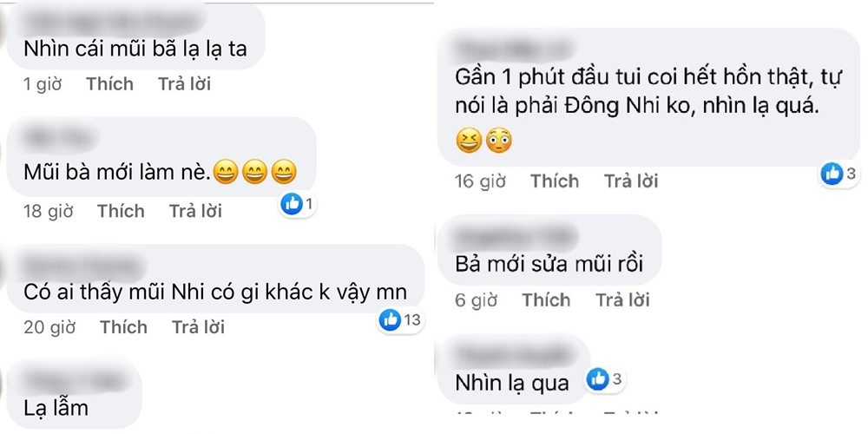This screenshot has width=868, height=434.
Task: Click Trả lời under the 6 giờ comment
Action: point(622,300)
